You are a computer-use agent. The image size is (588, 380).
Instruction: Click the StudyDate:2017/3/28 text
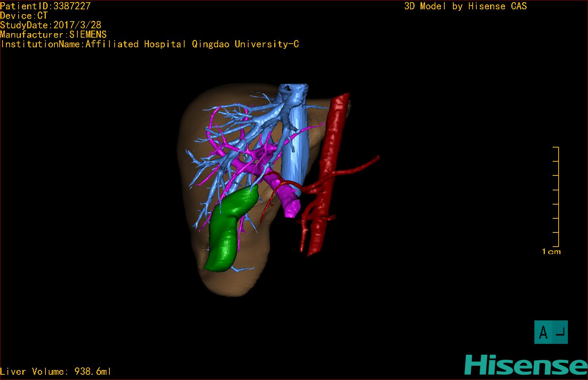51,25
